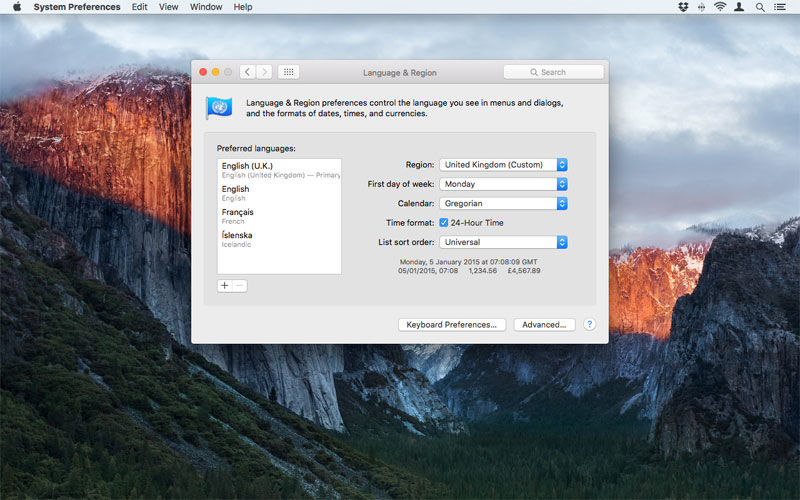Image resolution: width=800 pixels, height=500 pixels.
Task: Click the Language & Region flag icon
Action: (x=219, y=108)
